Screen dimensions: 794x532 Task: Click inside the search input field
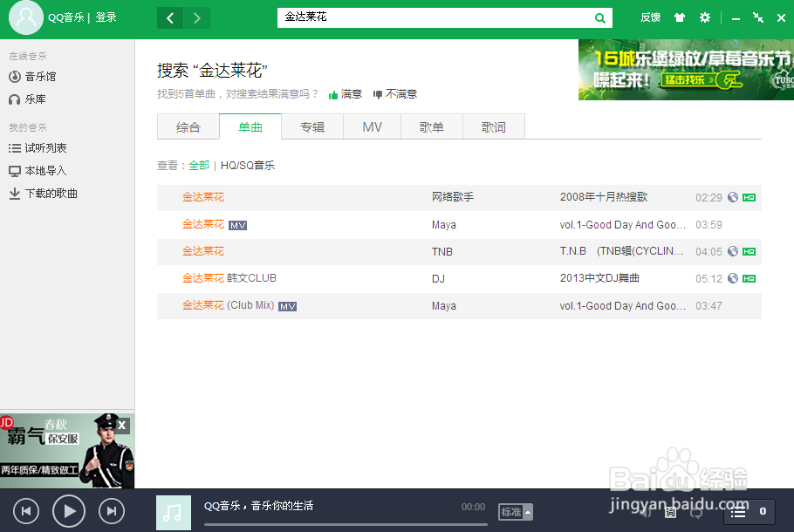point(436,17)
